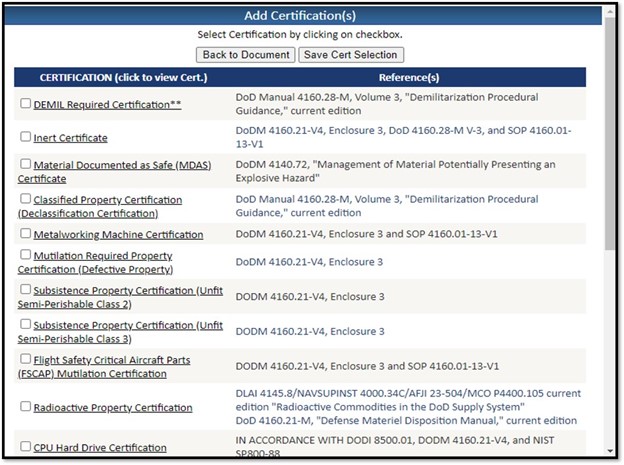Viewport: 624px width, 465px height.
Task: Open the CPU Hard Drive Certification link
Action: click(x=100, y=448)
